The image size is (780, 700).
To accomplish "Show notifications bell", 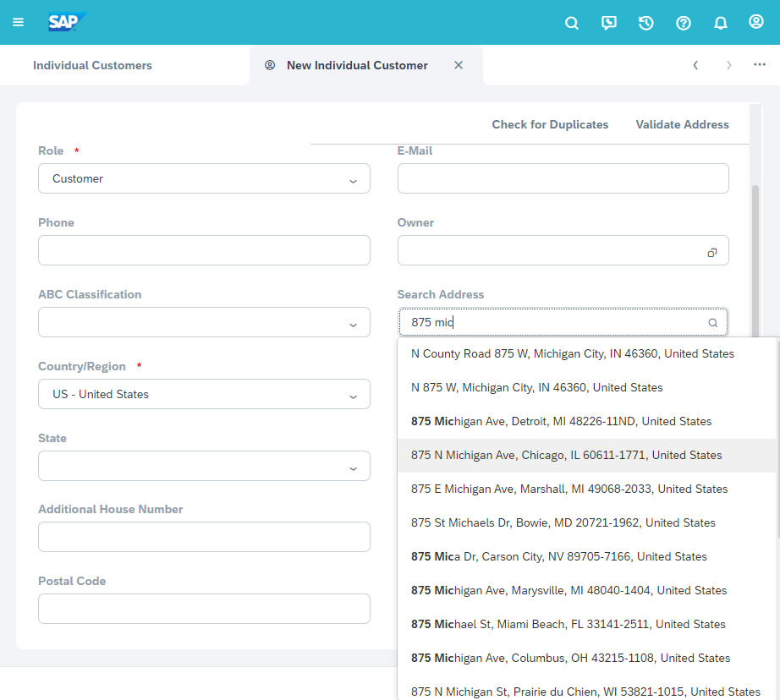I will click(721, 23).
